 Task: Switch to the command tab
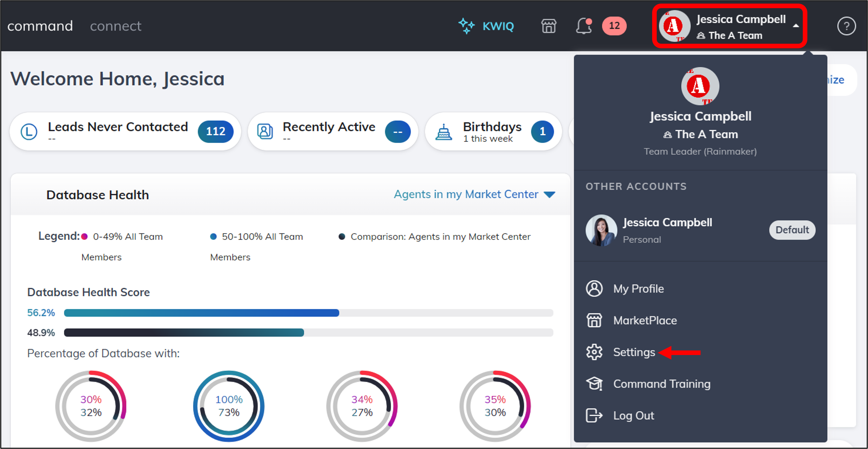point(40,26)
